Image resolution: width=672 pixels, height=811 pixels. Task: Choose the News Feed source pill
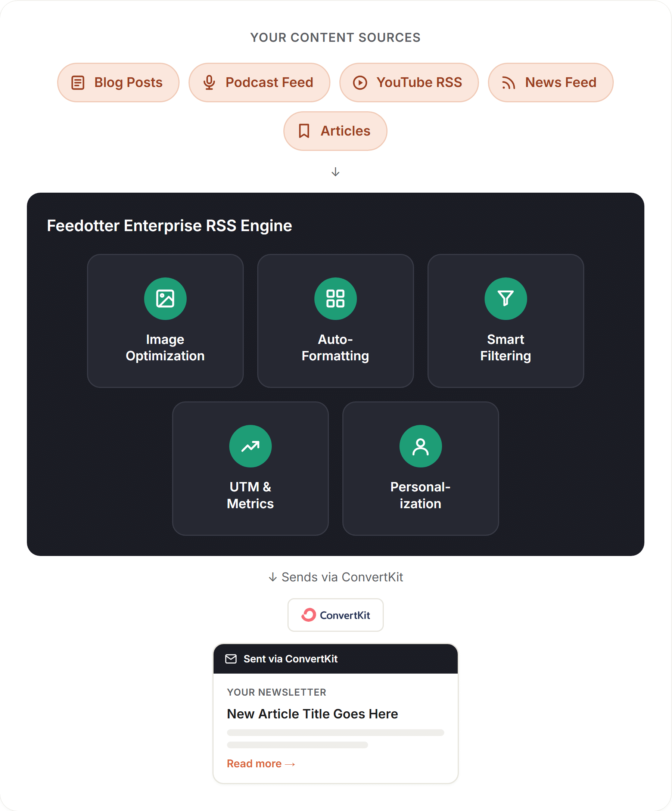[551, 83]
